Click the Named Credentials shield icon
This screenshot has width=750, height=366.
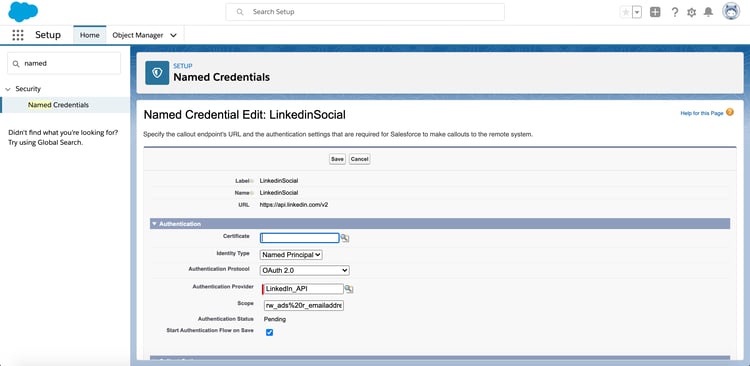tap(157, 73)
